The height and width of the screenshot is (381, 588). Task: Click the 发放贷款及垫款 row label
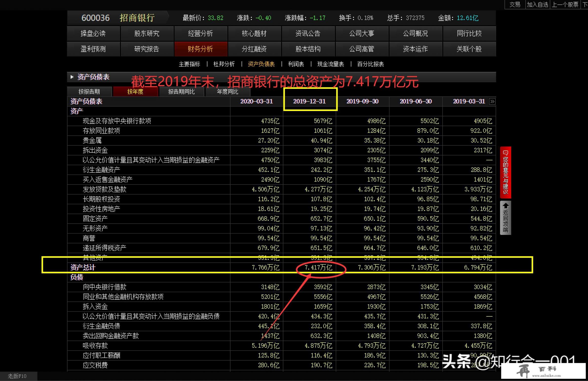pyautogui.click(x=104, y=189)
